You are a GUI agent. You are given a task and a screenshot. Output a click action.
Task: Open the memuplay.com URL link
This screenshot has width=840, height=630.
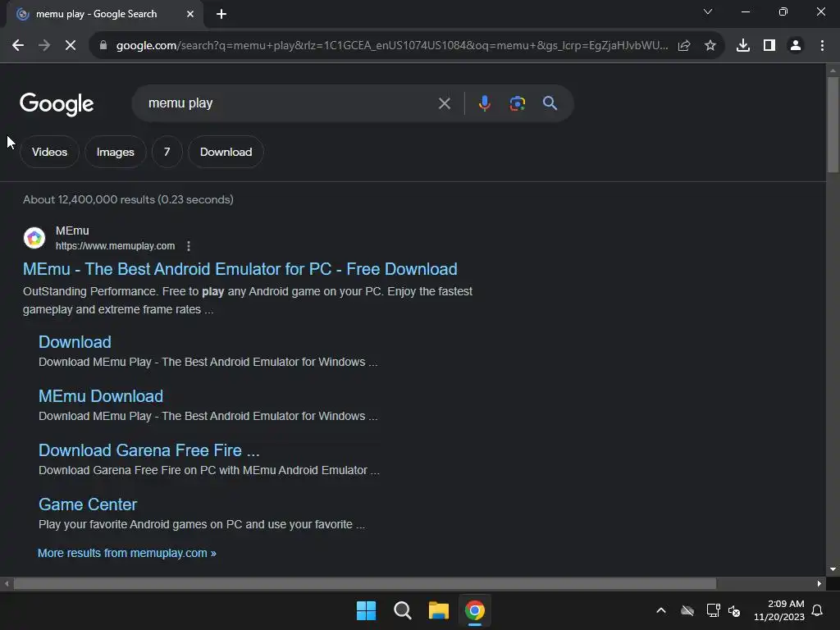[115, 246]
